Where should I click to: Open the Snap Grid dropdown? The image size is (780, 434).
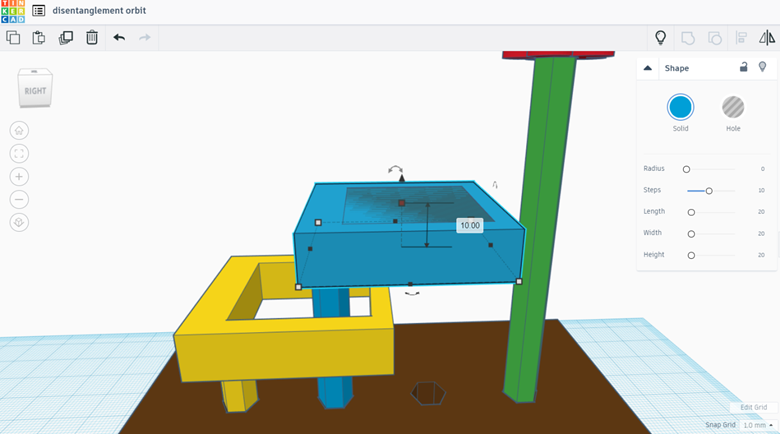pos(758,425)
